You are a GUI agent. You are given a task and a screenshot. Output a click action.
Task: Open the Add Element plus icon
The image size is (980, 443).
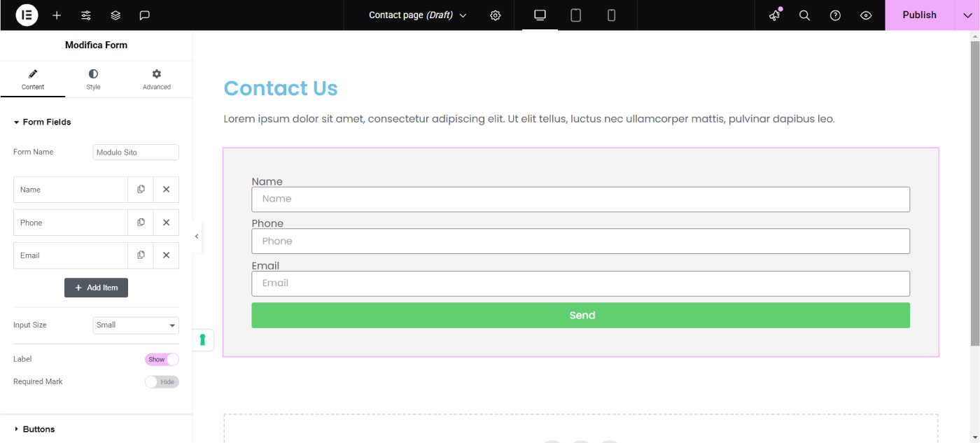click(x=57, y=15)
